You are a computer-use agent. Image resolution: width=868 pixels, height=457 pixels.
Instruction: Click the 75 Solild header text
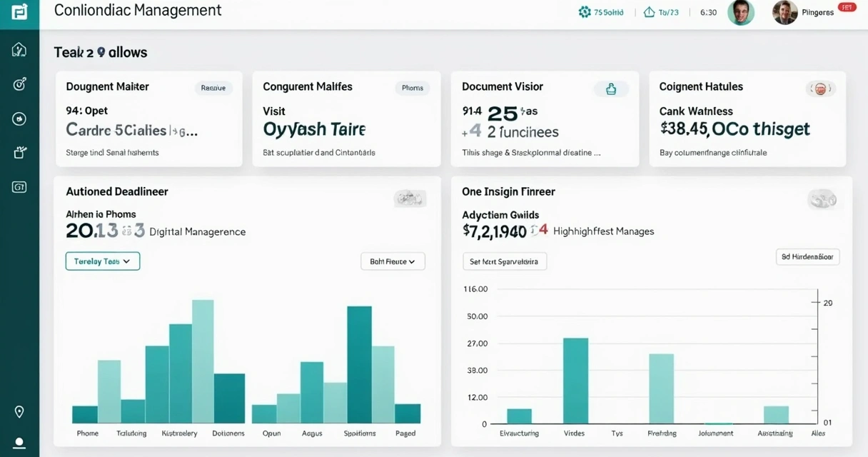click(x=609, y=12)
